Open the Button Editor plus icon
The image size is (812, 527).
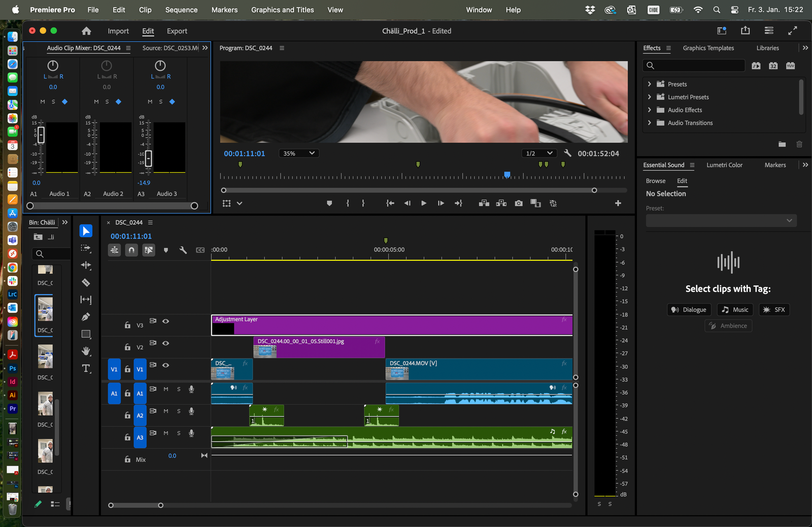618,203
